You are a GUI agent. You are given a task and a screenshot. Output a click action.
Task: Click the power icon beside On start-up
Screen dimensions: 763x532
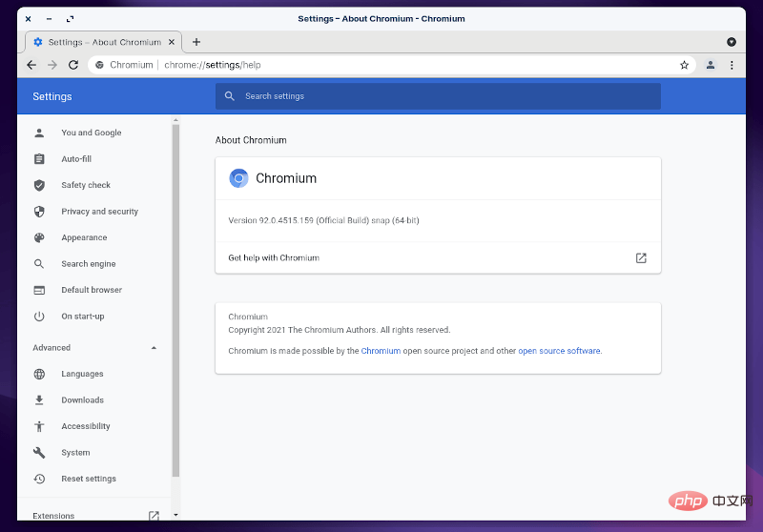39,317
